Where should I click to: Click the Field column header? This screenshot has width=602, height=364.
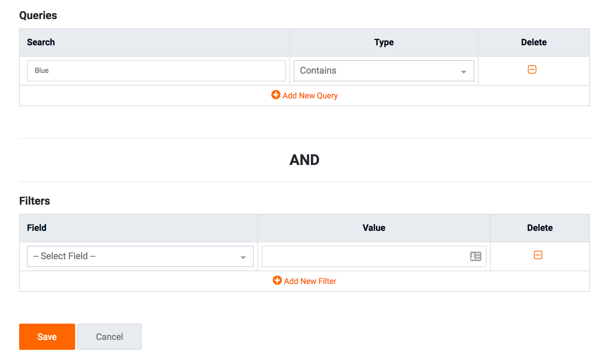[37, 228]
